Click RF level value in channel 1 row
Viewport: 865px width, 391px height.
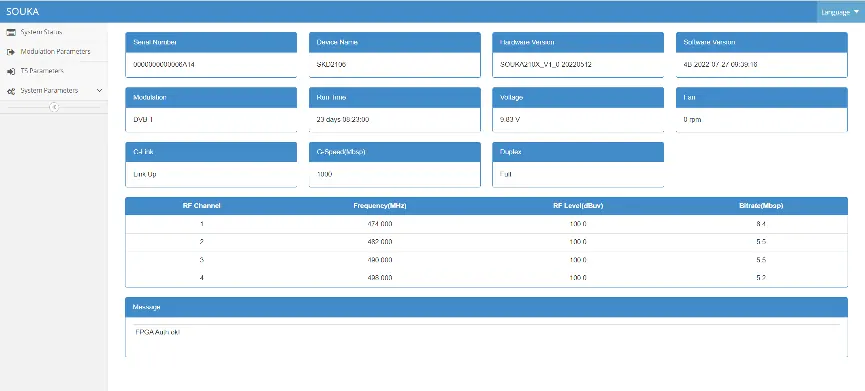pyautogui.click(x=578, y=224)
